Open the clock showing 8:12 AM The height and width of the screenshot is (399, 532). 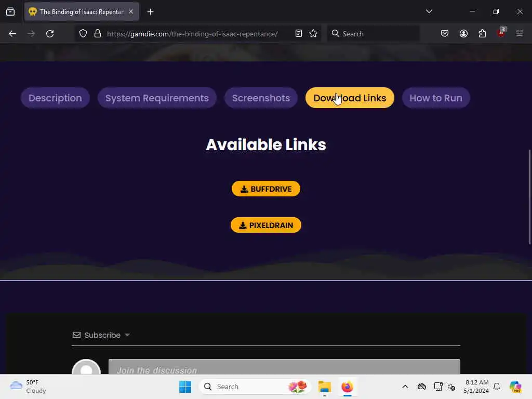coord(476,387)
